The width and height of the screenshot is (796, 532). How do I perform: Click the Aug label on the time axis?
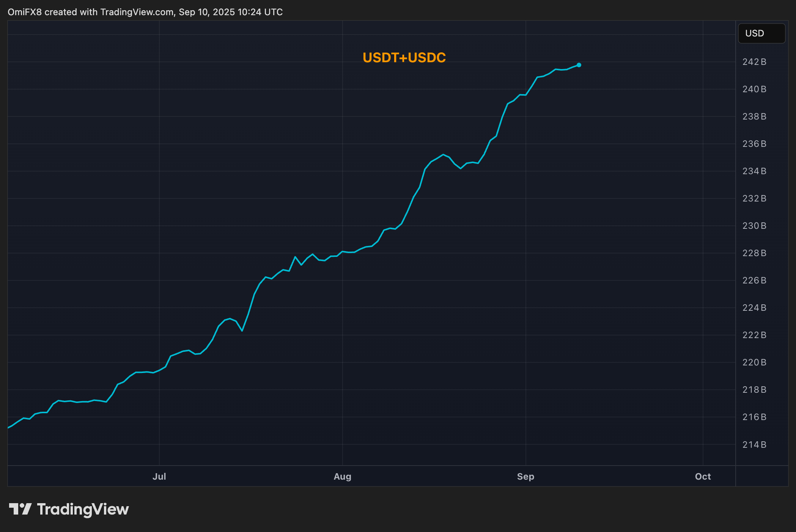[343, 477]
